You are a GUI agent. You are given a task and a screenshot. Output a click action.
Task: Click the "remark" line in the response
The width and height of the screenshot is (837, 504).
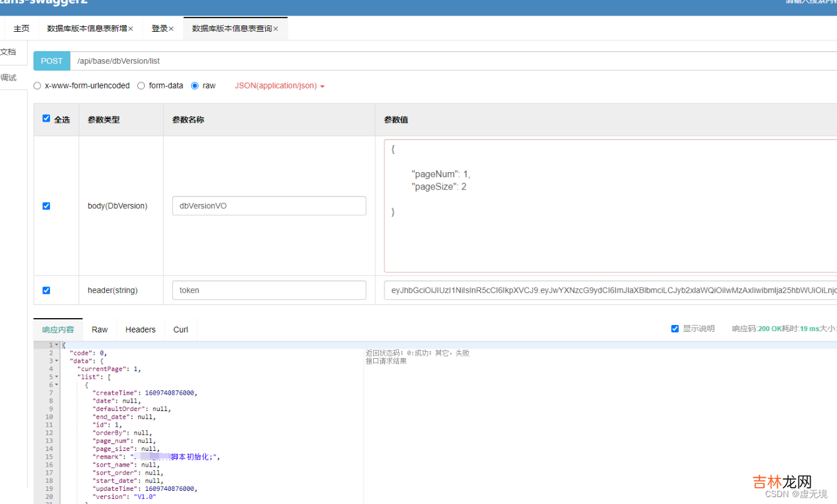pyautogui.click(x=156, y=457)
